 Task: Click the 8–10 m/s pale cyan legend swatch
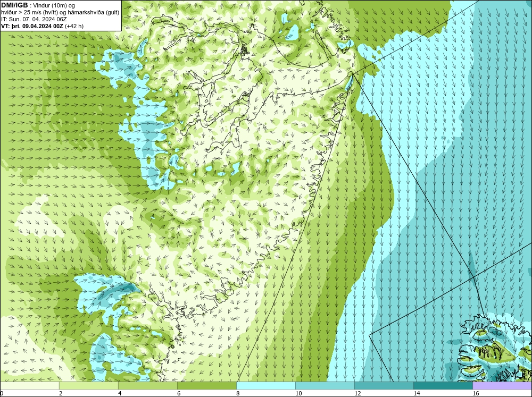click(x=265, y=385)
